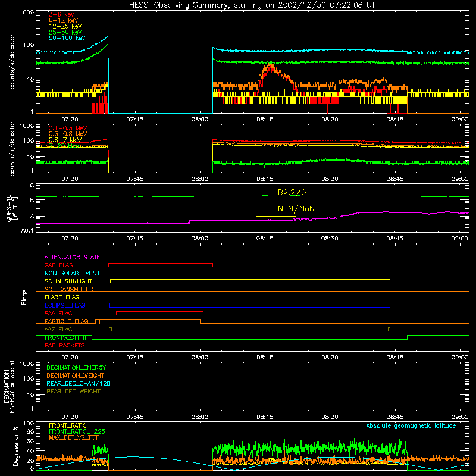Click the yellow FRONT_RATIO legend label
Viewport: 476px width, 476px height.
(x=68, y=425)
